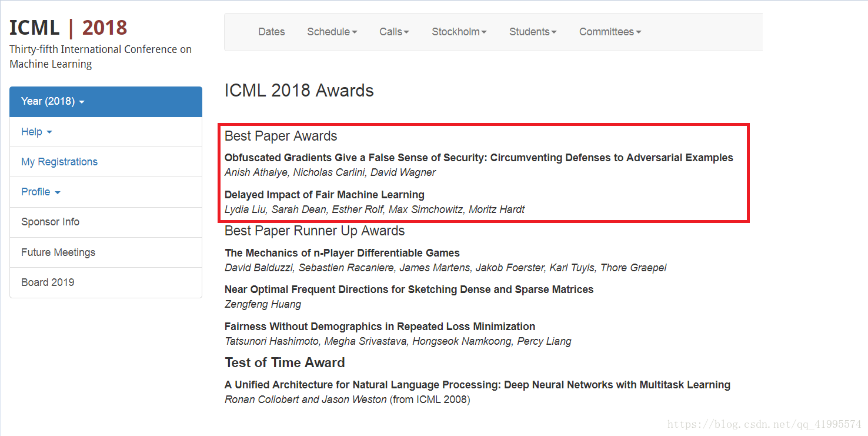Image resolution: width=868 pixels, height=436 pixels.
Task: Open the ICML | 2018 home logo
Action: 68,28
